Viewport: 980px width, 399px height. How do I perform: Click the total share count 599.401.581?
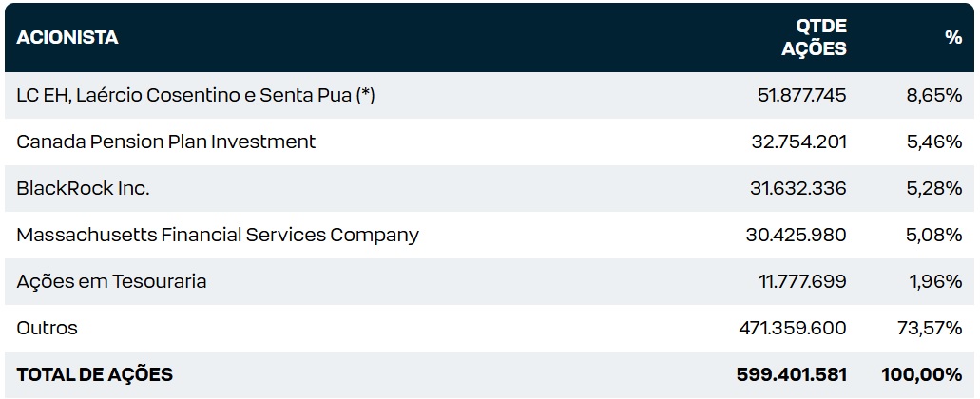[x=792, y=375]
